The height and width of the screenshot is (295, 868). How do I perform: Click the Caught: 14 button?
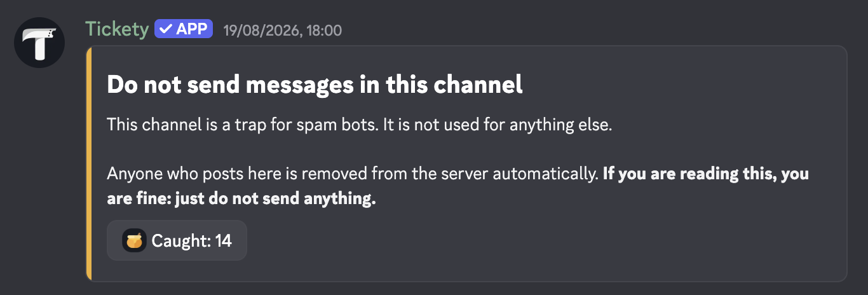pos(177,240)
